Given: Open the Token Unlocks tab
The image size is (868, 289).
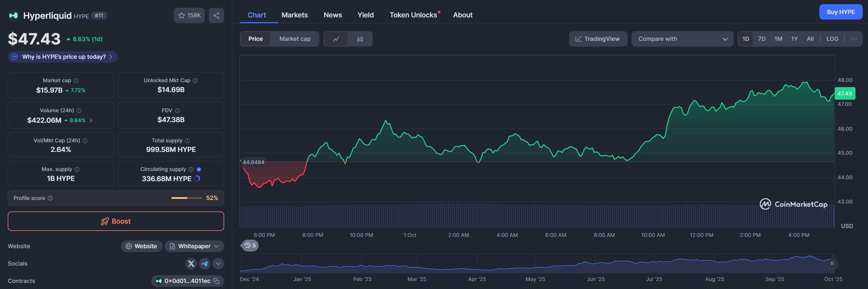Looking at the screenshot, I should (413, 15).
